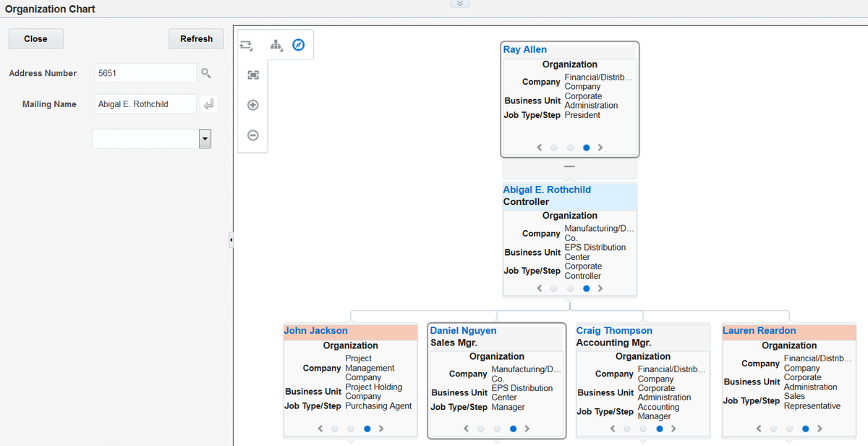The image size is (868, 446).
Task: Click the enter arrow icon beside Mailing Name
Action: click(208, 104)
